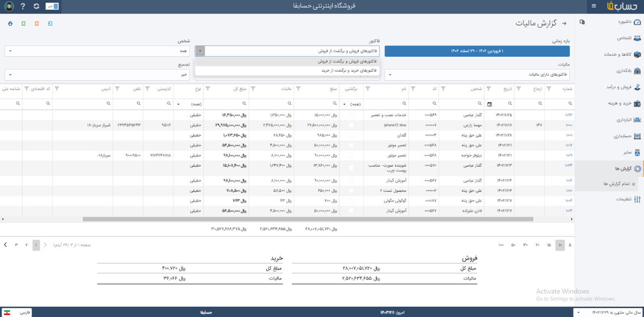Image resolution: width=644 pixels, height=317 pixels.
Task: Click the horizontal table scrollbar
Action: coord(308,219)
